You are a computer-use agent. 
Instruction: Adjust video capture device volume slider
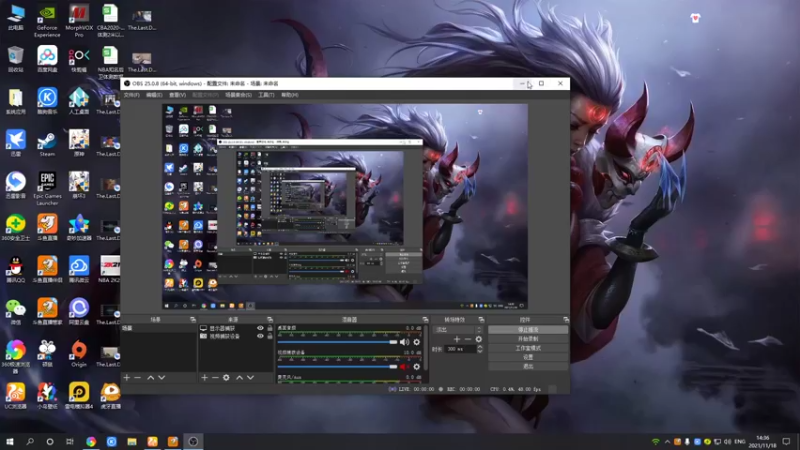point(337,366)
